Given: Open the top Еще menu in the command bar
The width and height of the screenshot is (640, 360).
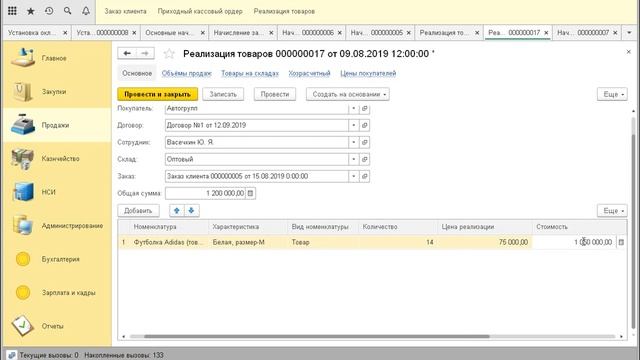Looking at the screenshot, I should tap(612, 94).
